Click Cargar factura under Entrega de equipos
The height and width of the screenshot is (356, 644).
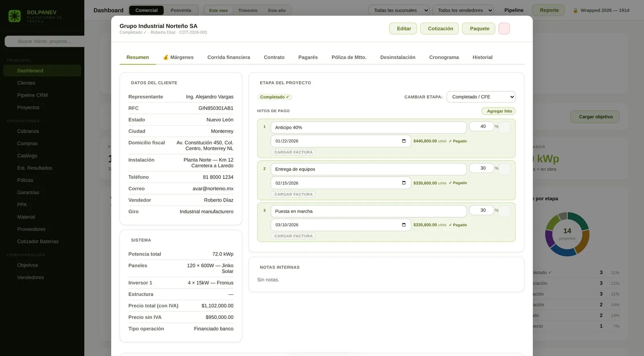click(x=293, y=194)
